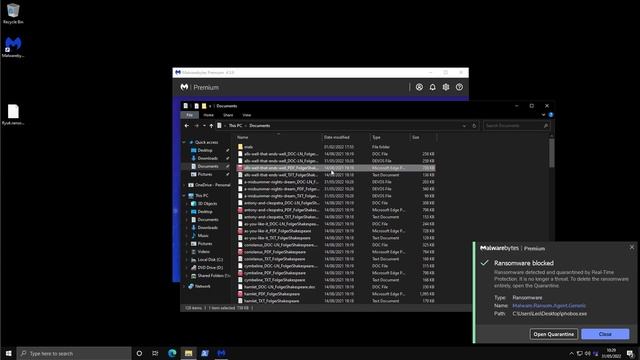Click Malwarebytes taskbar icon
Image resolution: width=640 pixels, height=360 pixels.
221,353
